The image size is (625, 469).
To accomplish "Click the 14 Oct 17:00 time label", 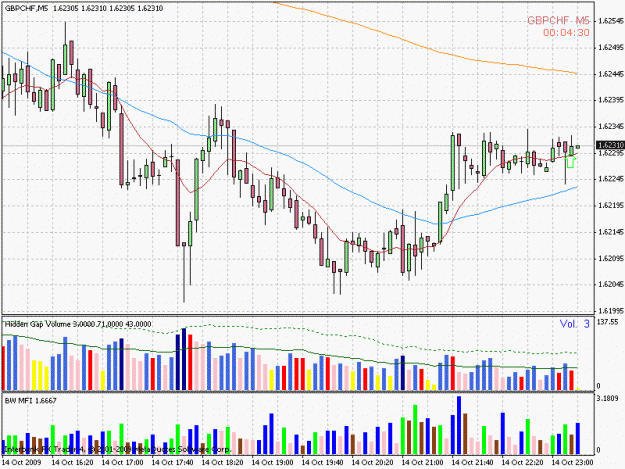I will [x=122, y=462].
